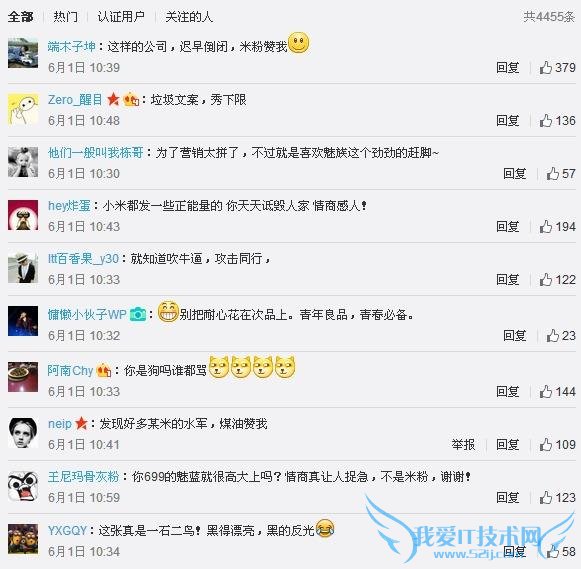Viewport: 581px width, 569px height.
Task: Click red star badge beside neip
Action: 81,423
